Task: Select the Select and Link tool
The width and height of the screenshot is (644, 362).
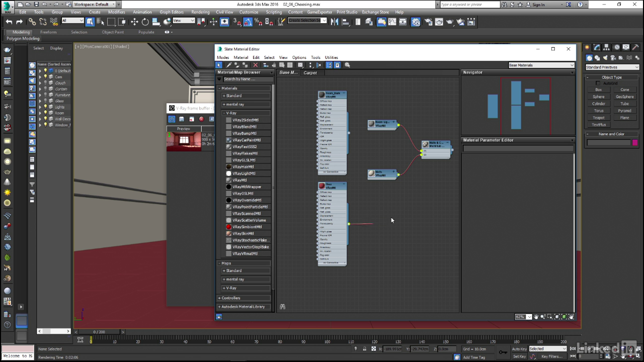Action: (x=32, y=22)
